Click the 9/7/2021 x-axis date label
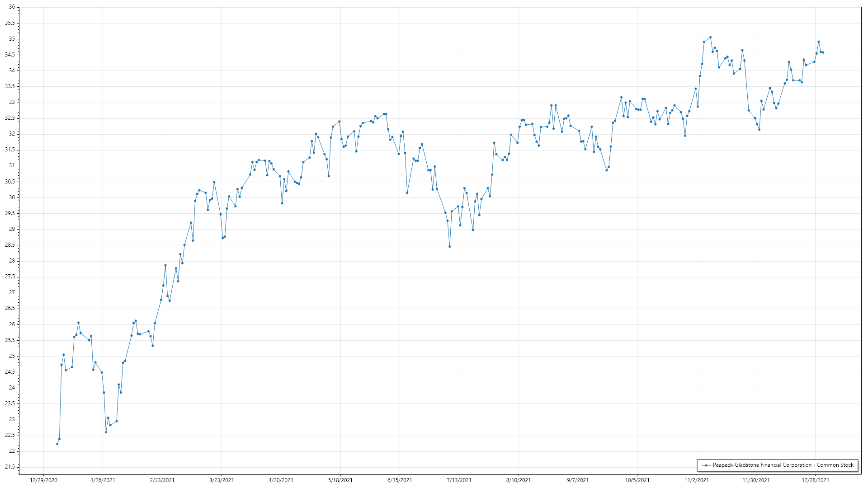 click(578, 480)
